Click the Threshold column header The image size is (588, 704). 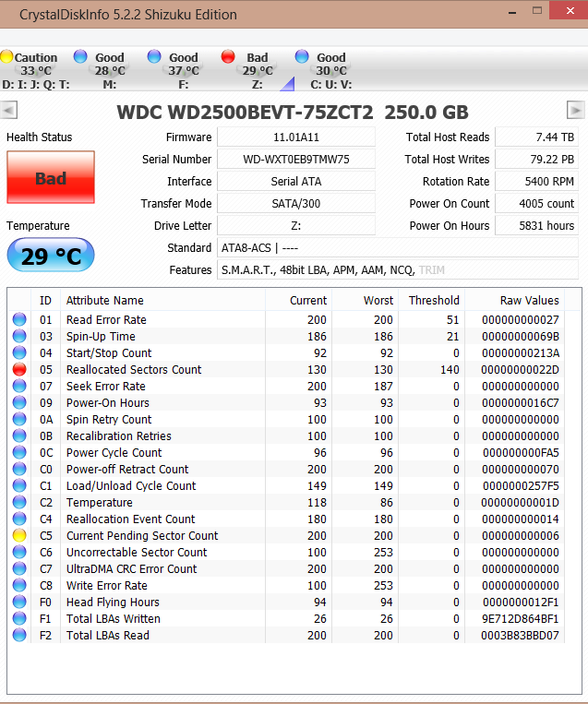tap(431, 300)
